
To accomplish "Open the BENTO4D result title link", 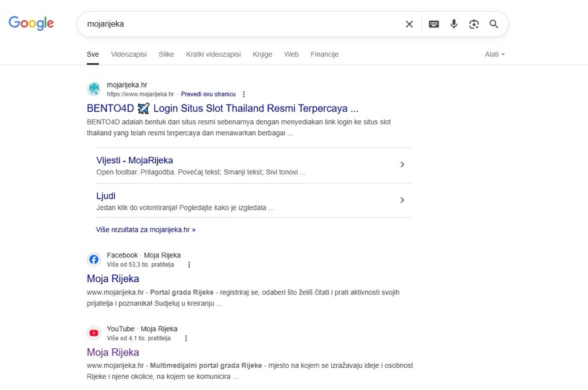I will point(222,108).
